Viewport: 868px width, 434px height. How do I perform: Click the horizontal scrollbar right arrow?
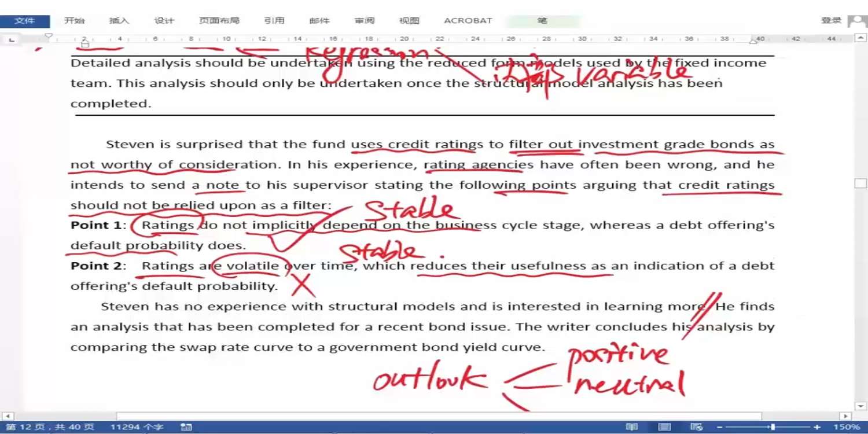click(x=845, y=416)
